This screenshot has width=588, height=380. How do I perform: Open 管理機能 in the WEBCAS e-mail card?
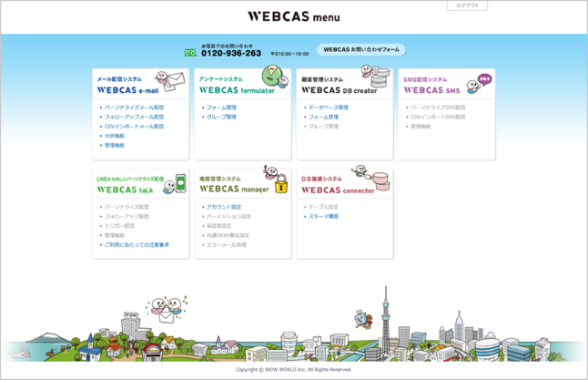click(x=115, y=145)
